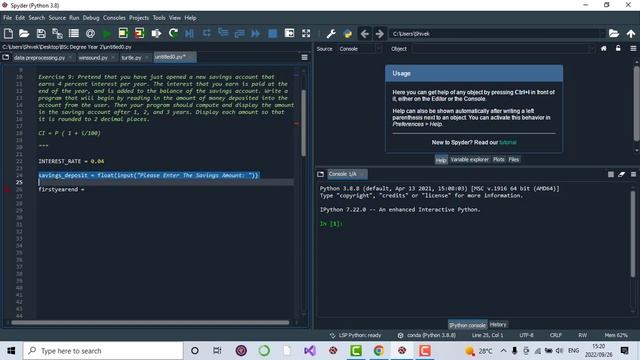
Task: Browse the editor tabs list
Action: (6, 58)
